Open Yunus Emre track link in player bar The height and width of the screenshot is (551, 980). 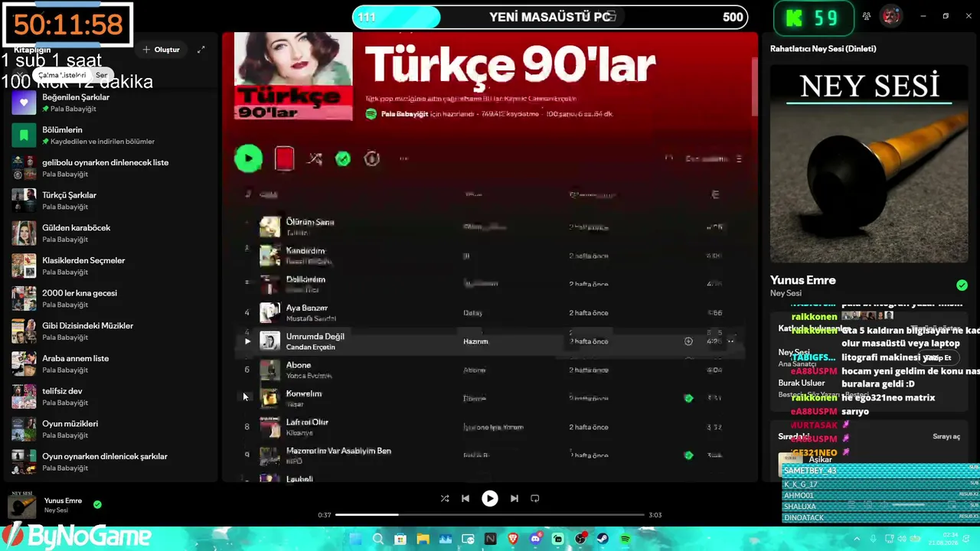tap(63, 500)
